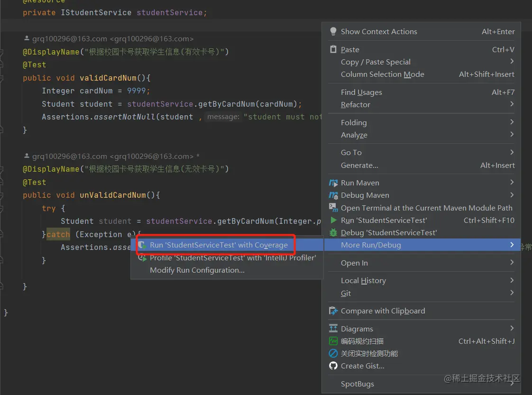Expand the Diagrams submenu arrow
Image resolution: width=532 pixels, height=395 pixels.
[512, 328]
